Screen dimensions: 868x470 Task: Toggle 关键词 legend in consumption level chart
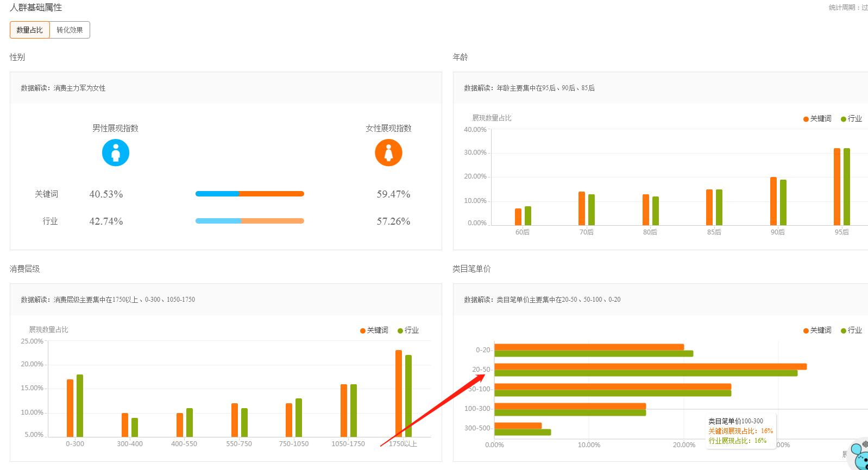[374, 330]
